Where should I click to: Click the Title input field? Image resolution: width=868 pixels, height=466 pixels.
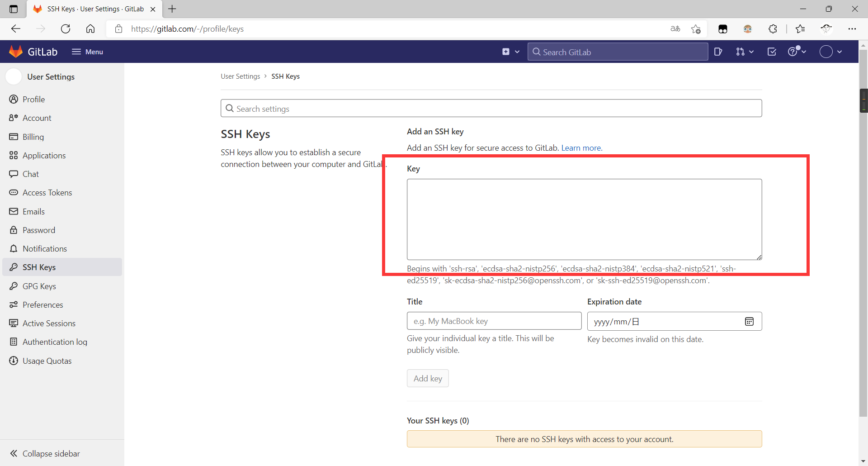[x=494, y=321]
